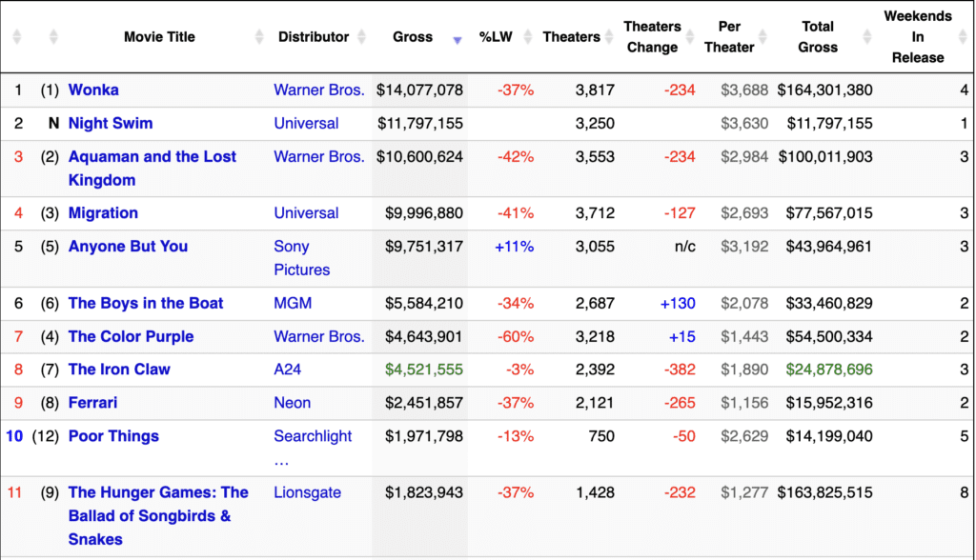Open the Ferrari movie link
Screen dimensions: 976x560
point(92,403)
